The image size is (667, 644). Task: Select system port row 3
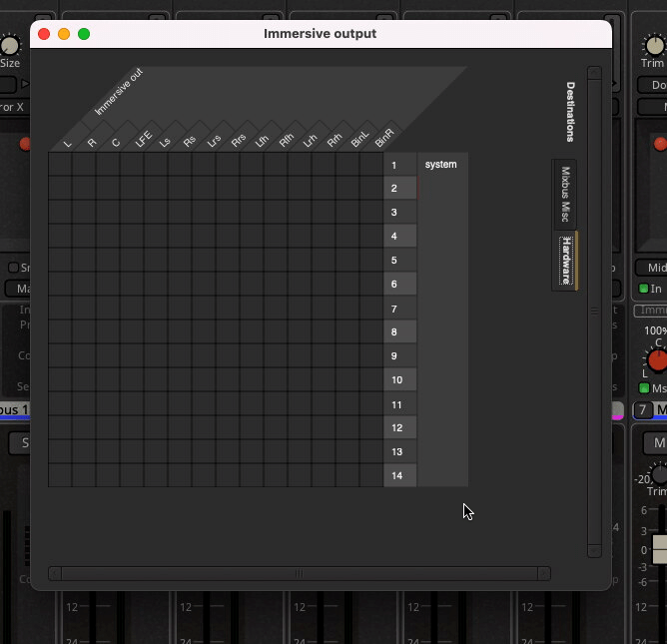pos(399,212)
